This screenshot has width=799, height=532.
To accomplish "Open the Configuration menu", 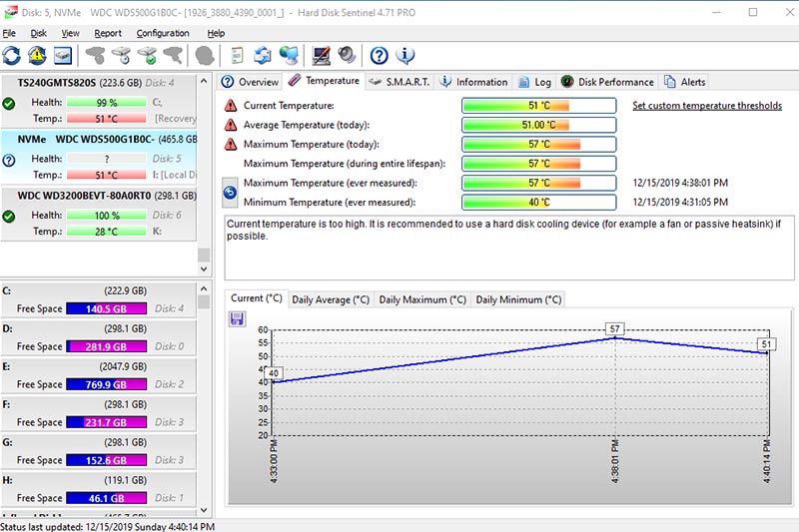I will tap(163, 33).
